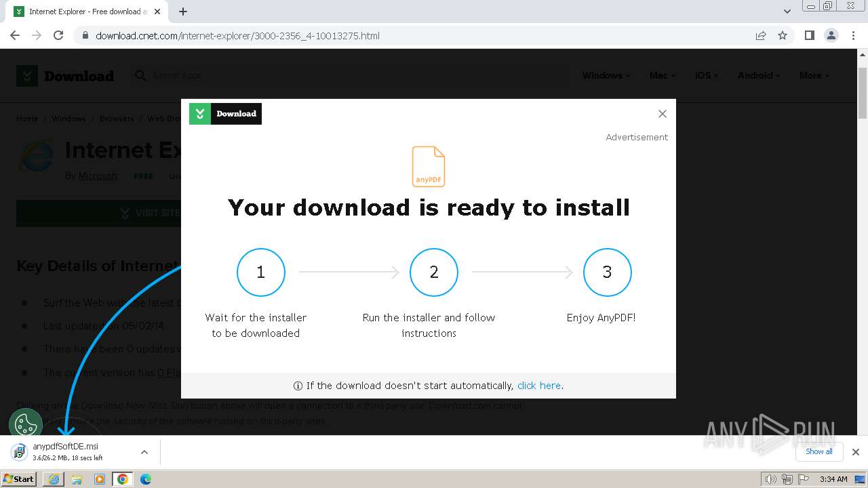Image resolution: width=868 pixels, height=488 pixels.
Task: Launch Internet Explorer from taskbar
Action: coord(54,479)
